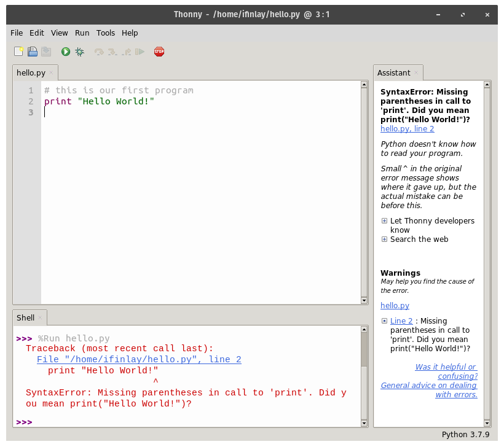The height and width of the screenshot is (447, 504).
Task: Click SyntaxError message text in Shell
Action: tap(186, 398)
